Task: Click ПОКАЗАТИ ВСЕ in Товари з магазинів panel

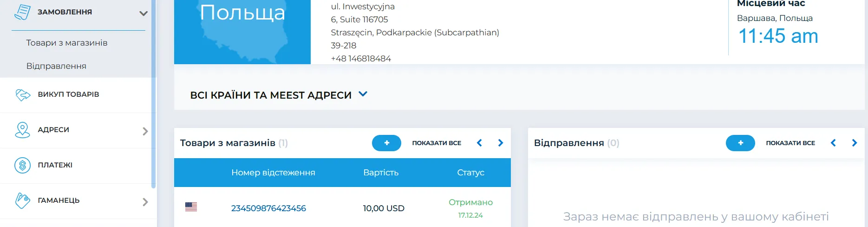Action: point(437,143)
